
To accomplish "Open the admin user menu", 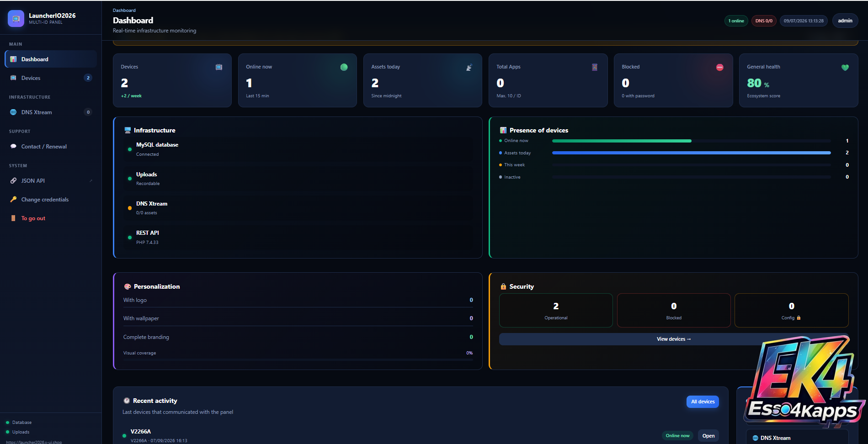I will (845, 21).
